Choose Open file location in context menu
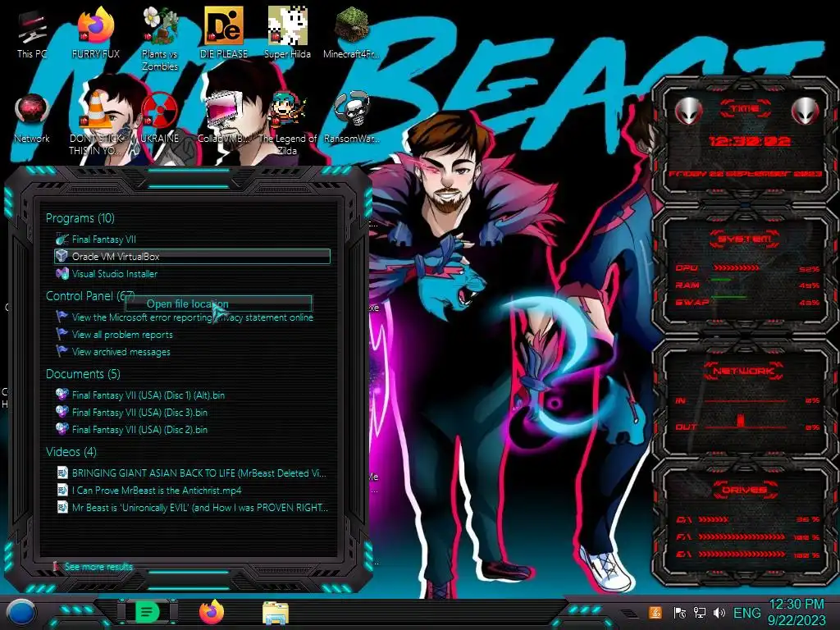 pyautogui.click(x=218, y=304)
